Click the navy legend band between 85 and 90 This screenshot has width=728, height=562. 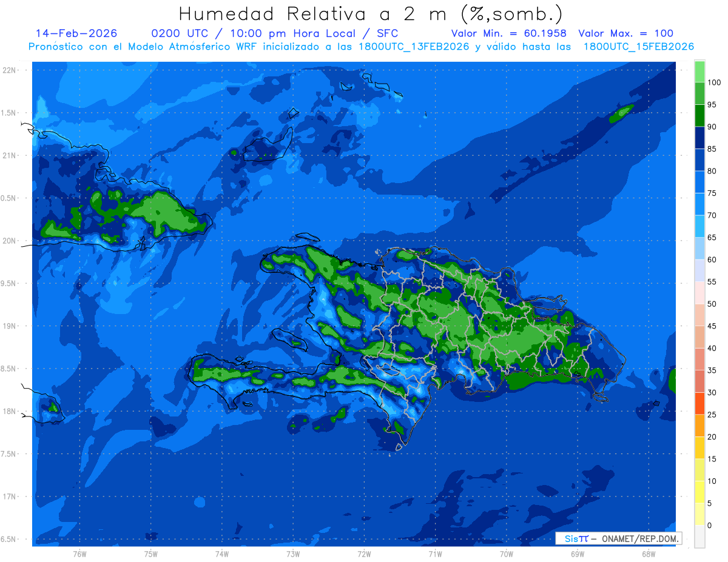699,138
